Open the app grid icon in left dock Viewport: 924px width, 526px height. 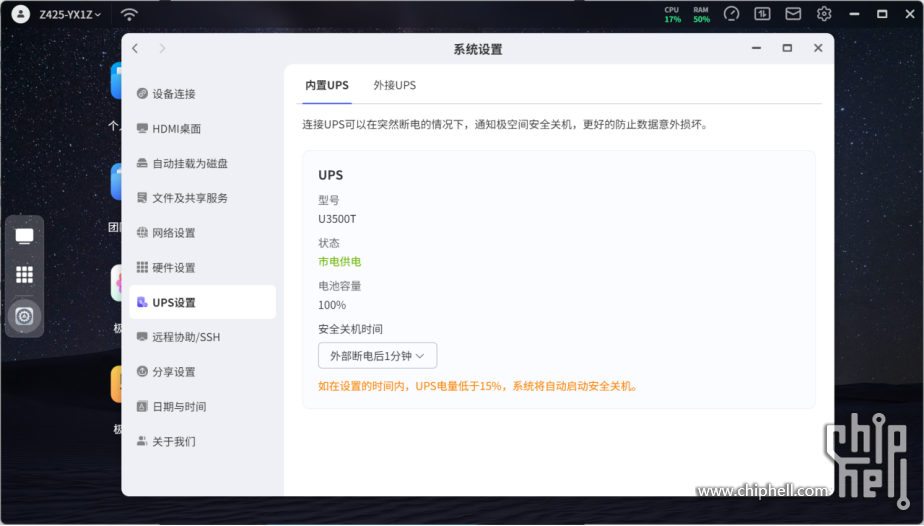click(25, 274)
